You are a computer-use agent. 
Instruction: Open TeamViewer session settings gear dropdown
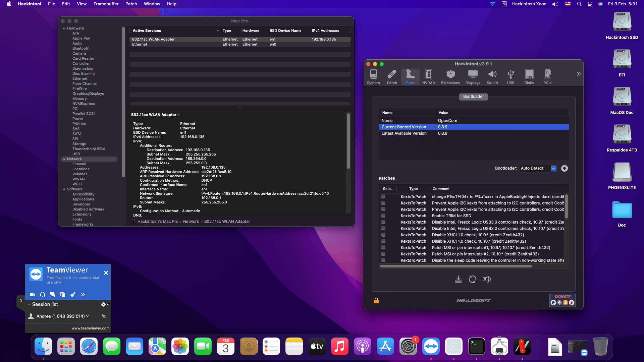point(105,304)
